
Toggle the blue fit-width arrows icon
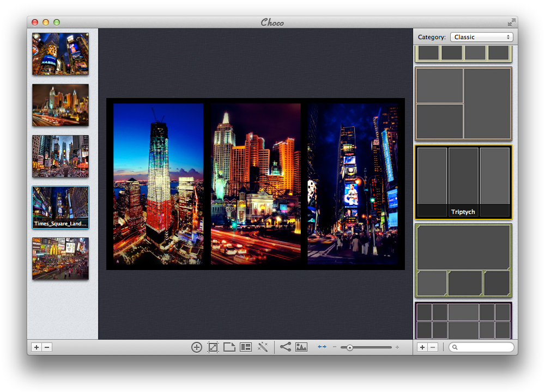coord(322,347)
